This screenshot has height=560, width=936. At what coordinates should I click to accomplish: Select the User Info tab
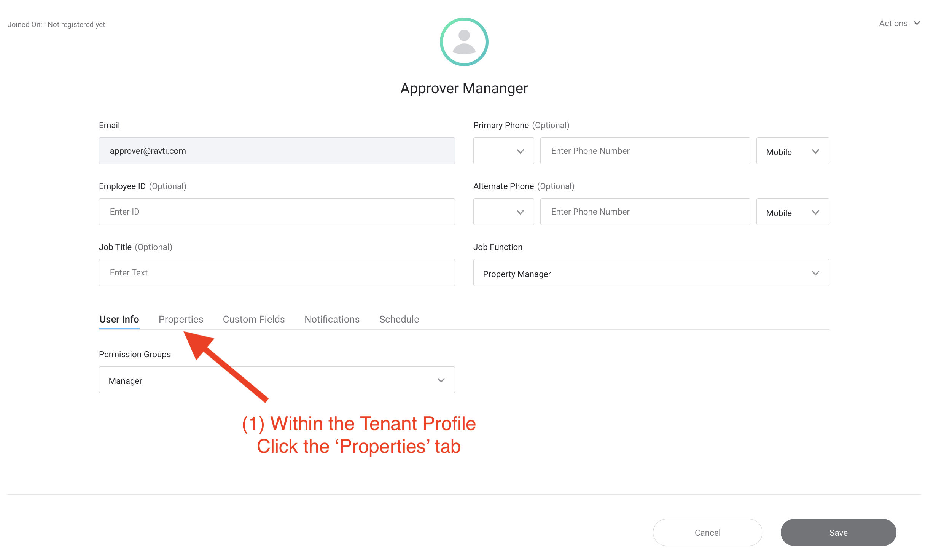[x=119, y=319]
